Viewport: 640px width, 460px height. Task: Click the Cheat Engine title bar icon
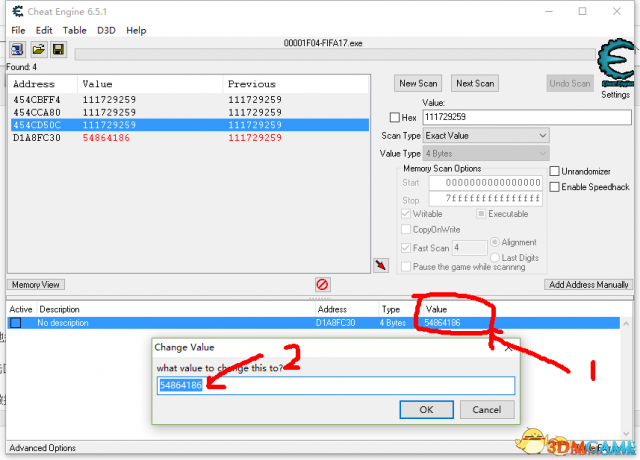pyautogui.click(x=18, y=11)
